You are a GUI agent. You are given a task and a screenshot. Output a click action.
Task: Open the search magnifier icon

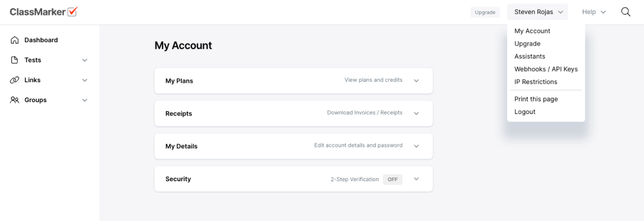click(x=626, y=12)
